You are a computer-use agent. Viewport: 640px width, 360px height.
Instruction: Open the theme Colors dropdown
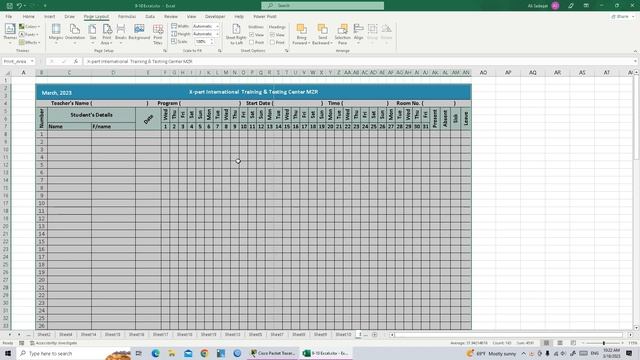click(x=29, y=27)
